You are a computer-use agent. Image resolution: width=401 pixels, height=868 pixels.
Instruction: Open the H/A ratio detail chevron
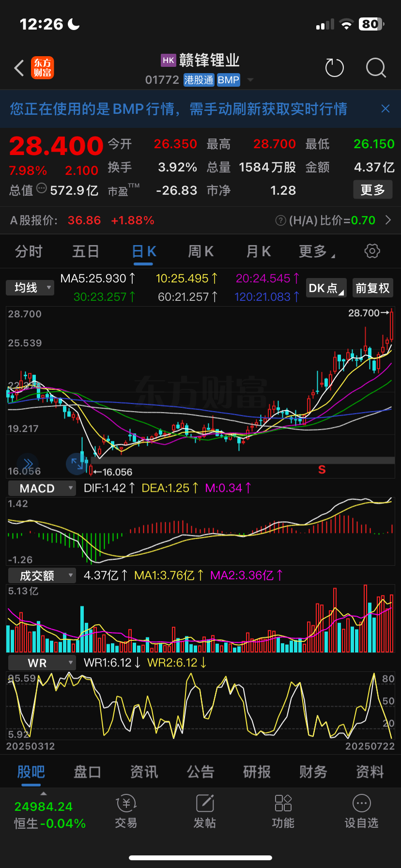click(388, 220)
